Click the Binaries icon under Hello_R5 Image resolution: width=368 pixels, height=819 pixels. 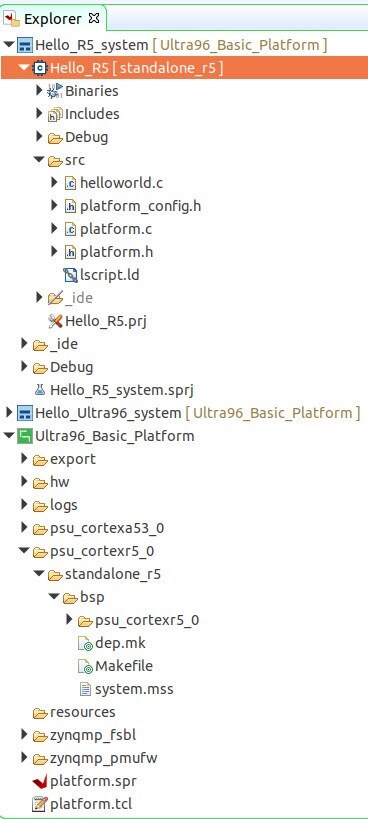tap(55, 91)
